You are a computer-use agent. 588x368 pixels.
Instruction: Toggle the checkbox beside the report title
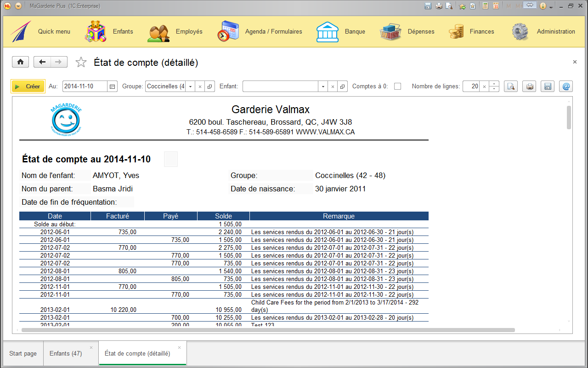pyautogui.click(x=170, y=159)
